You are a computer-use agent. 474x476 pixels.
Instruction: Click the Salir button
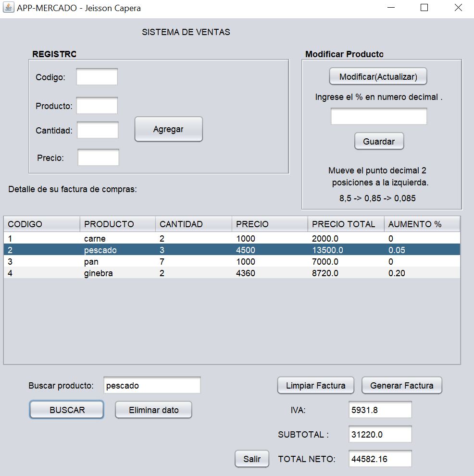tap(251, 459)
